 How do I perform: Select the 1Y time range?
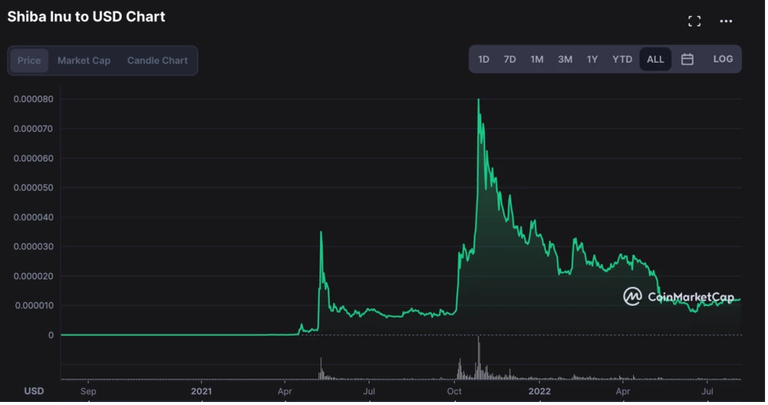(592, 59)
